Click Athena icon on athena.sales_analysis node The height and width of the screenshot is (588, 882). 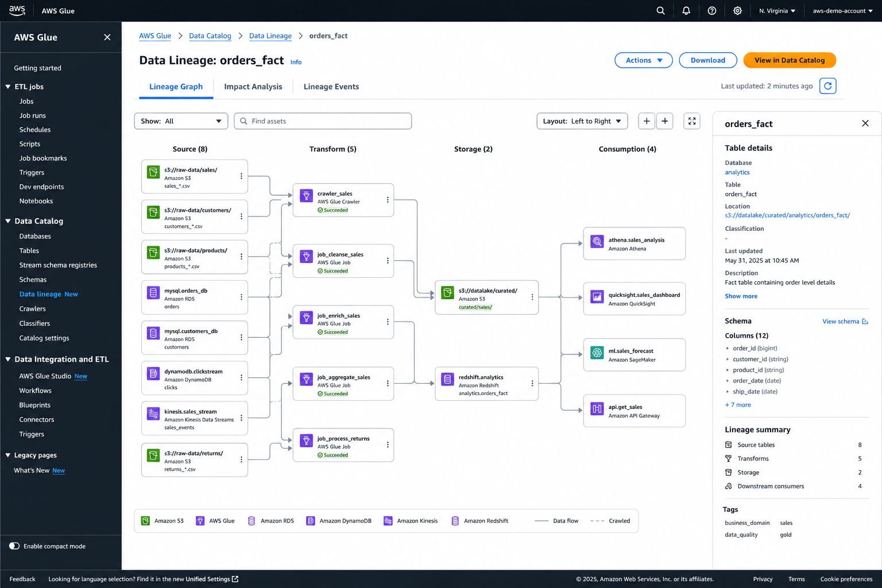coord(597,242)
